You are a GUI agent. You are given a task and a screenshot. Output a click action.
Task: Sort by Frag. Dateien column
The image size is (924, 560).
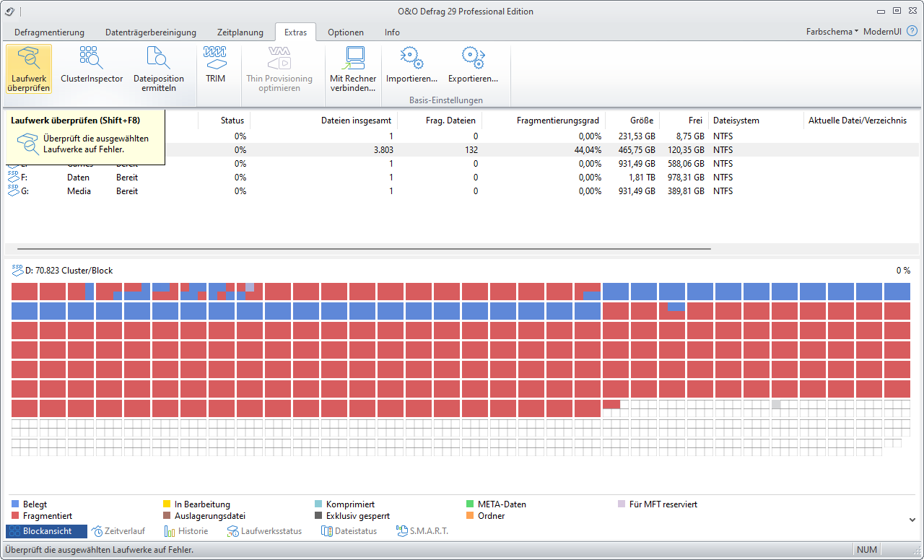[440, 121]
